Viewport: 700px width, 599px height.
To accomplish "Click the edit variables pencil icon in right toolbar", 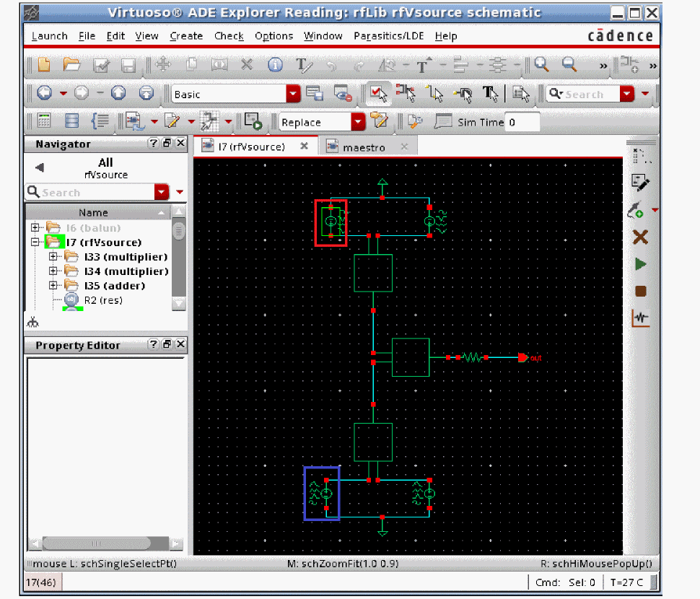I will [x=639, y=183].
